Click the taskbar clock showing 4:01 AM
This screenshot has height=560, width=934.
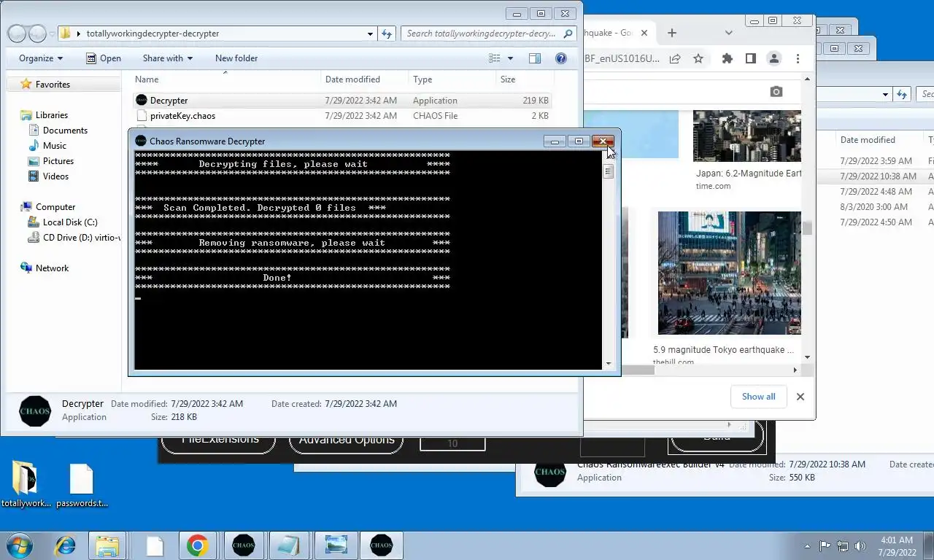(897, 545)
